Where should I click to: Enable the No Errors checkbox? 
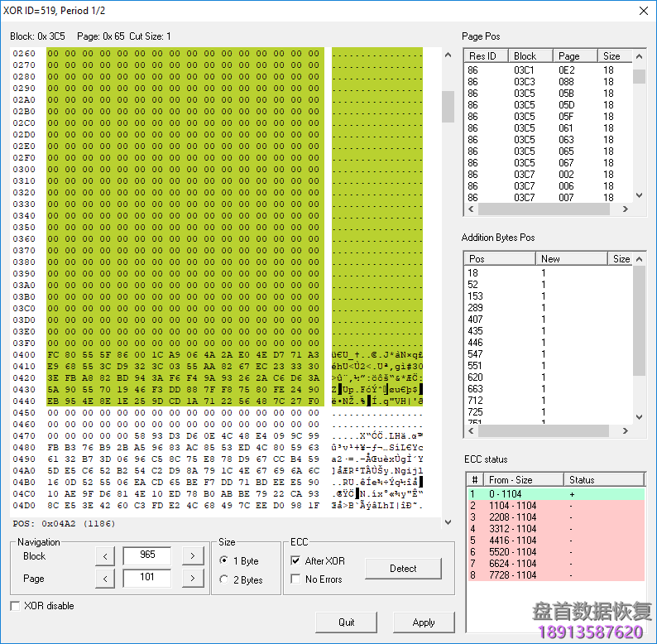pos(296,579)
